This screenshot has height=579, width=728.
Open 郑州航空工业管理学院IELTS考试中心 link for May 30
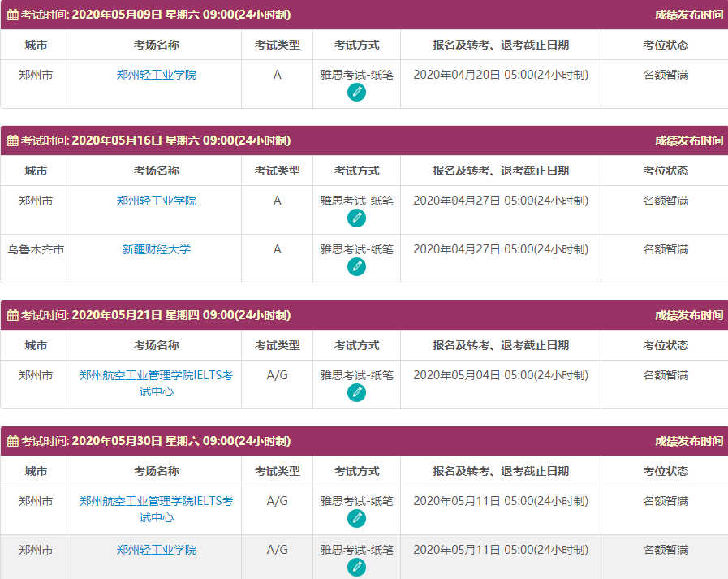point(157,509)
